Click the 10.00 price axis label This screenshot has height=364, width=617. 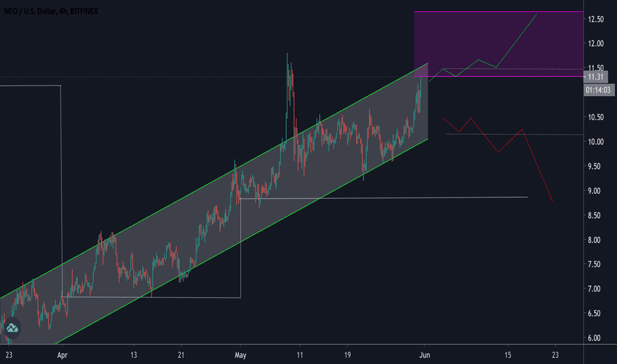[x=596, y=142]
